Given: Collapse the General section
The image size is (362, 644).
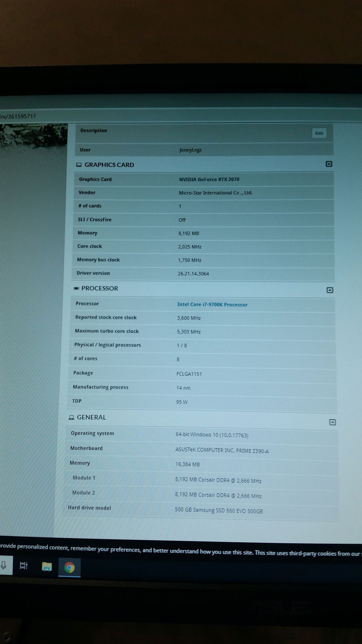Looking at the screenshot, I should point(332,422).
